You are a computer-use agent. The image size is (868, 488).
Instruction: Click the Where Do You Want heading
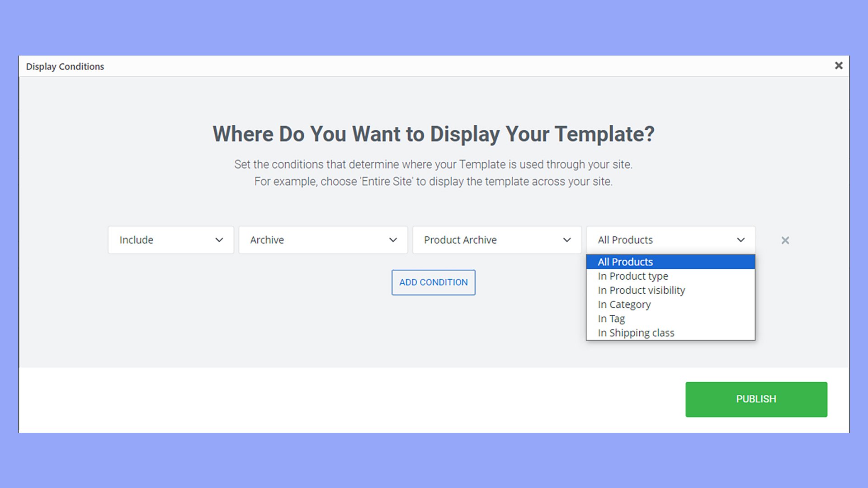point(433,134)
